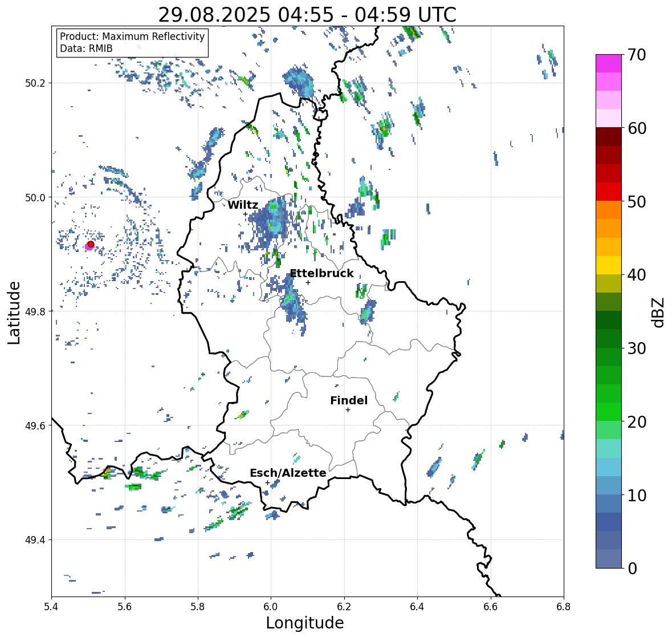Click the plus marker below Findel
This screenshot has height=637, width=672.
click(x=348, y=410)
